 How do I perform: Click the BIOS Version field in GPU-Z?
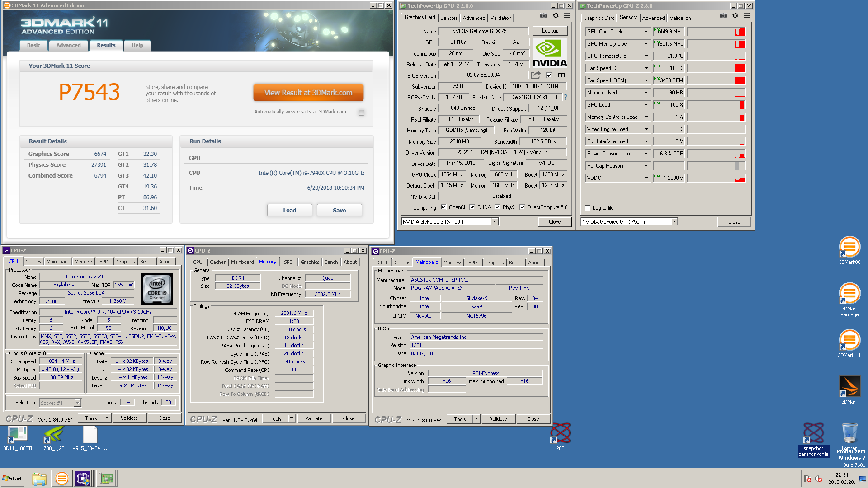click(x=483, y=75)
